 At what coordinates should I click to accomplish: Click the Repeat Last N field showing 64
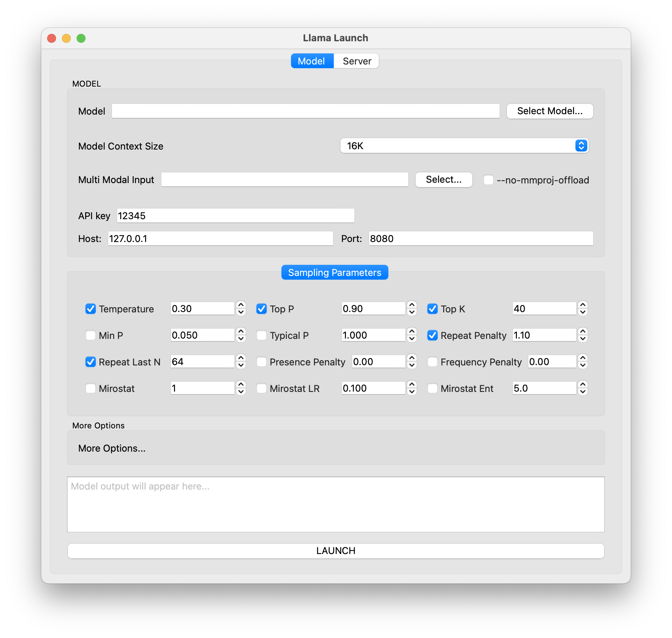(x=203, y=361)
